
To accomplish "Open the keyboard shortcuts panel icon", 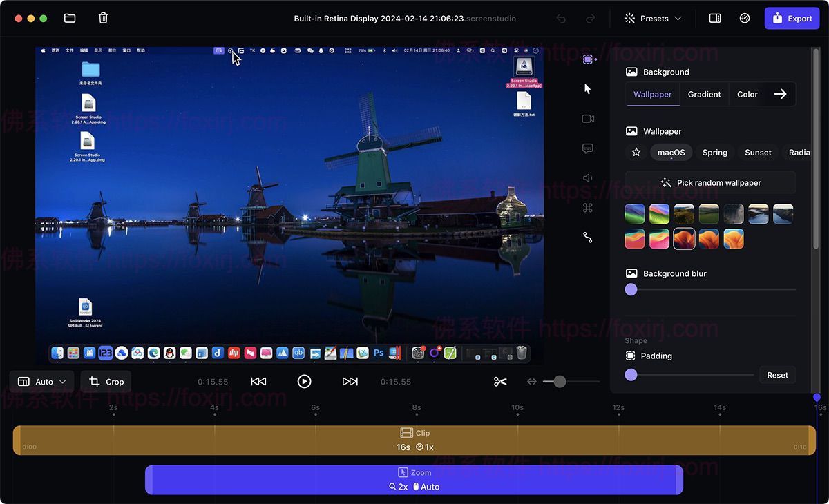I will (587, 207).
